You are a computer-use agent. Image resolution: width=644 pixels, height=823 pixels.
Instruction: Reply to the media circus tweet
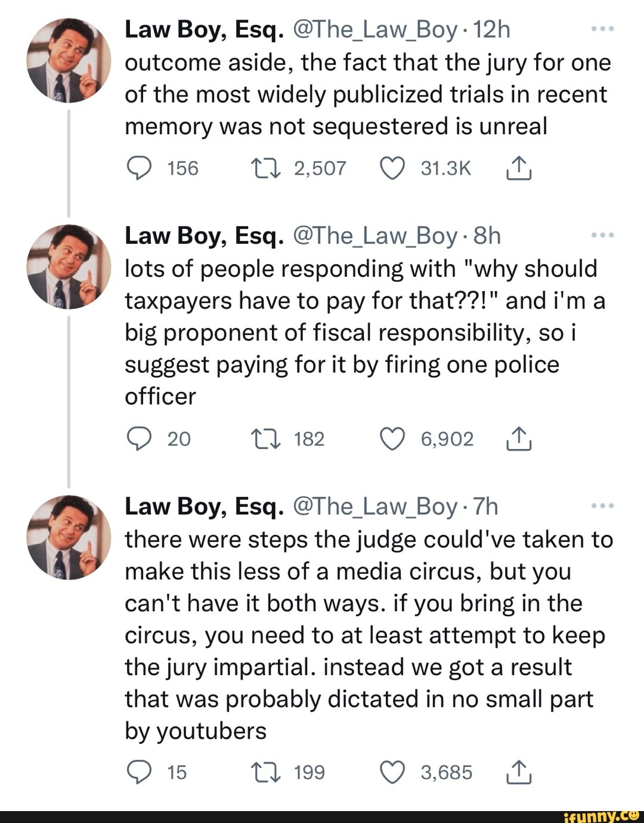coord(139,772)
